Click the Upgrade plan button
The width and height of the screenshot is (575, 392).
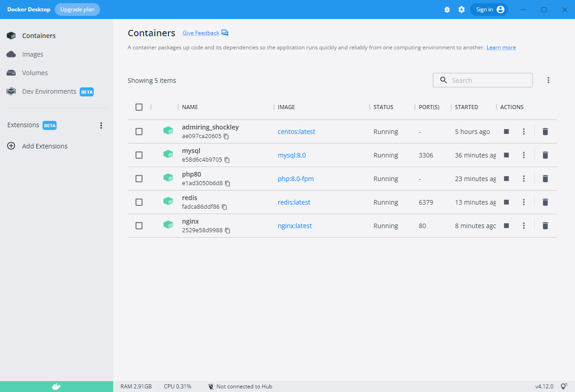coord(77,10)
